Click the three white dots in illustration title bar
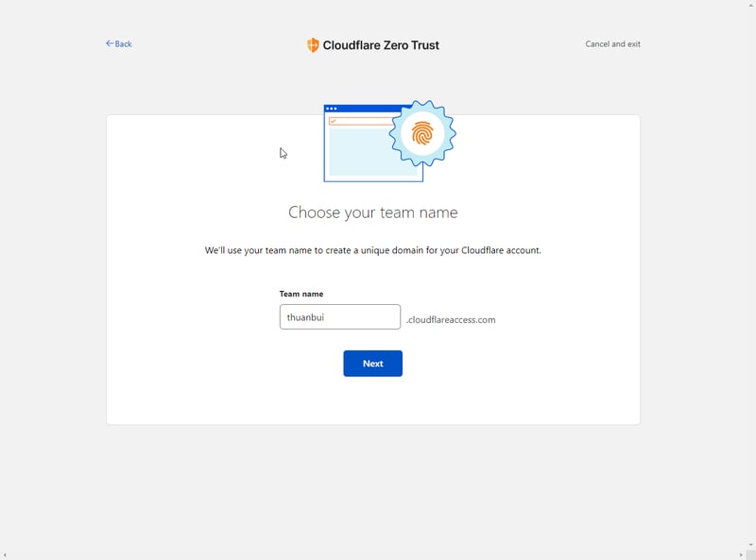The width and height of the screenshot is (756, 560). tap(332, 109)
